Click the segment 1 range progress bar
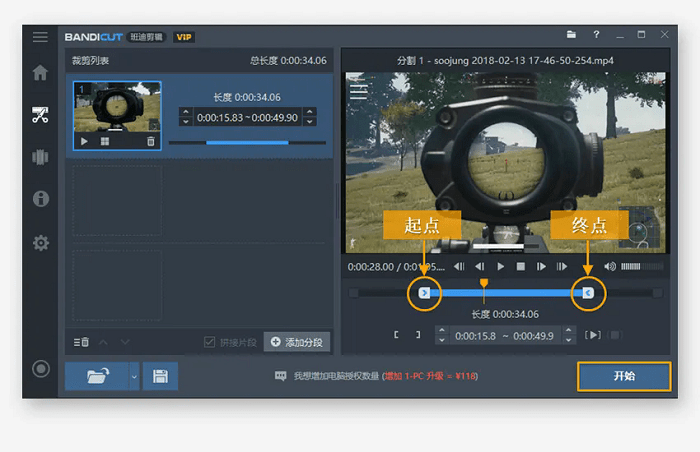 click(247, 143)
